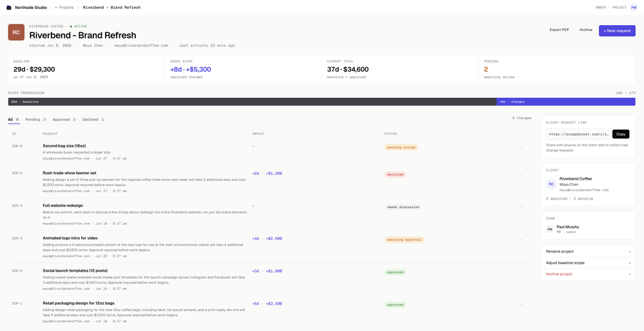Click approved badge on Social launch templates row
The width and height of the screenshot is (644, 331).
[395, 272]
